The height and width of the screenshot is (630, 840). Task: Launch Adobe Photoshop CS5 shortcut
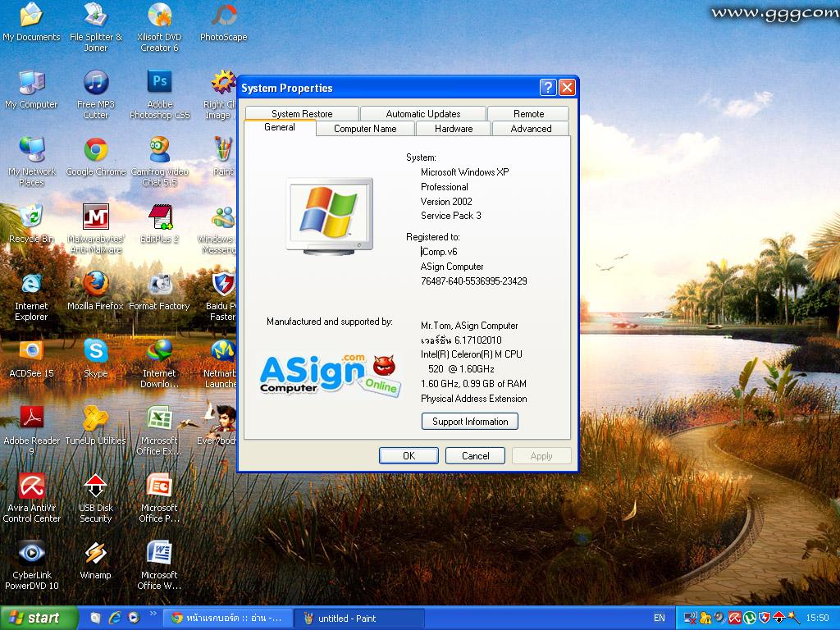pos(160,95)
